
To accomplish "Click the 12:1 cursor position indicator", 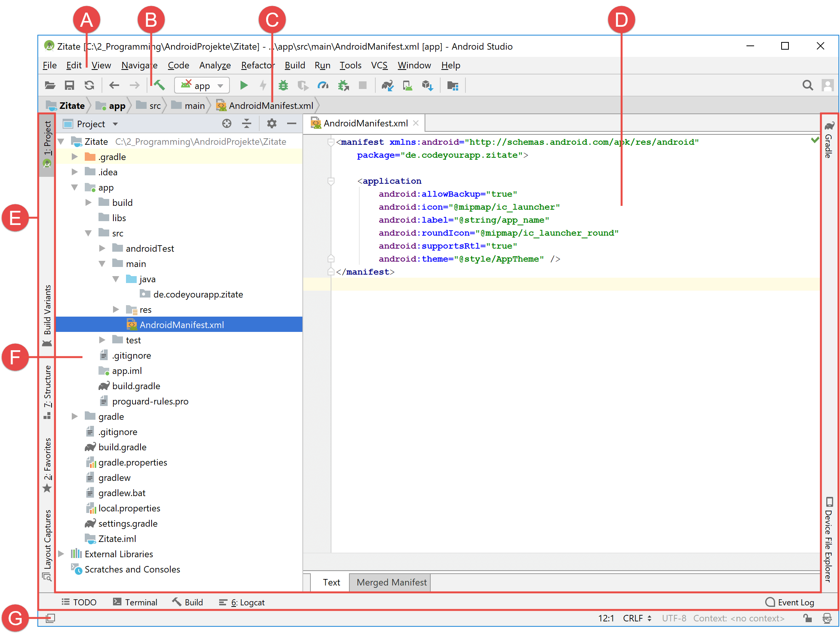I will pos(606,618).
